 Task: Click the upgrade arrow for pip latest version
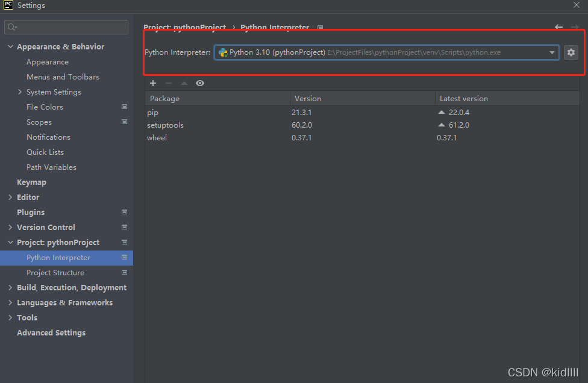point(442,112)
